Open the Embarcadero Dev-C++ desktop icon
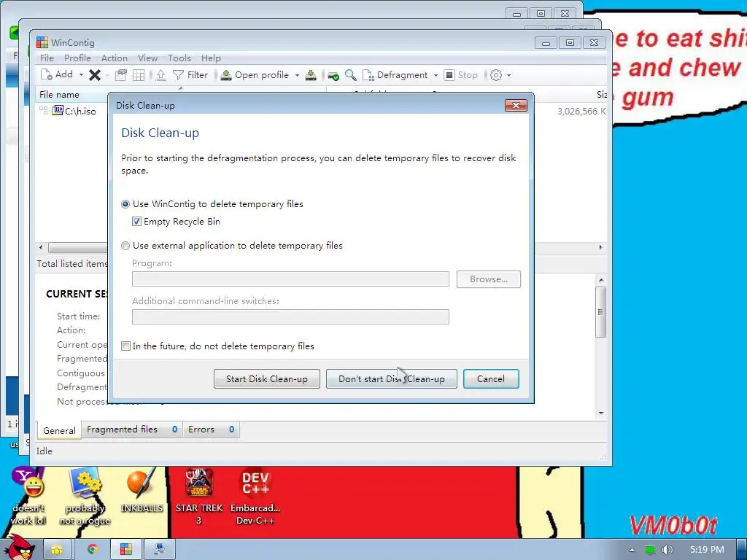 point(255,495)
